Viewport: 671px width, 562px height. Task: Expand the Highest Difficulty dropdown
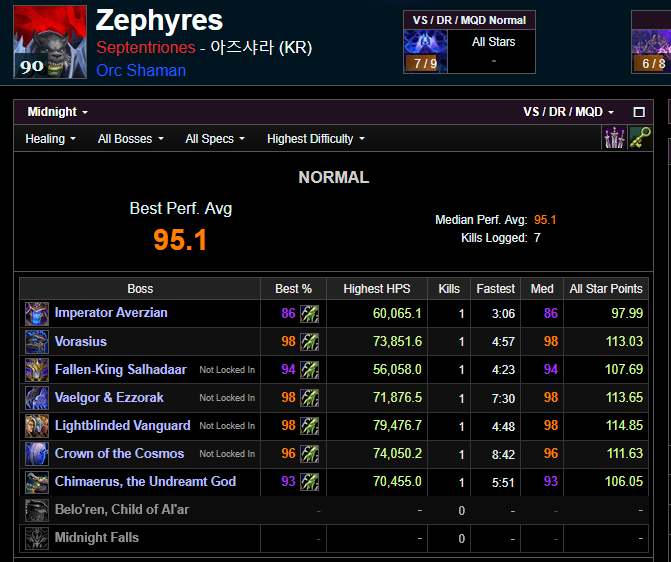click(316, 139)
